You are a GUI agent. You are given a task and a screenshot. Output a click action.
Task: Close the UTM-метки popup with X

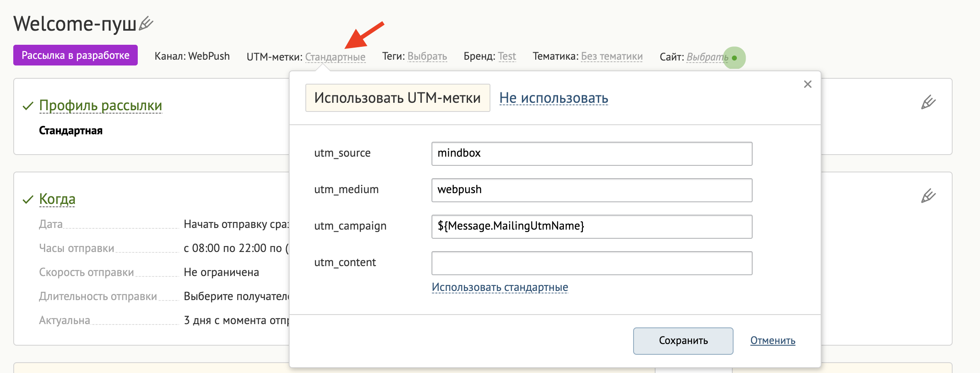[x=807, y=84]
